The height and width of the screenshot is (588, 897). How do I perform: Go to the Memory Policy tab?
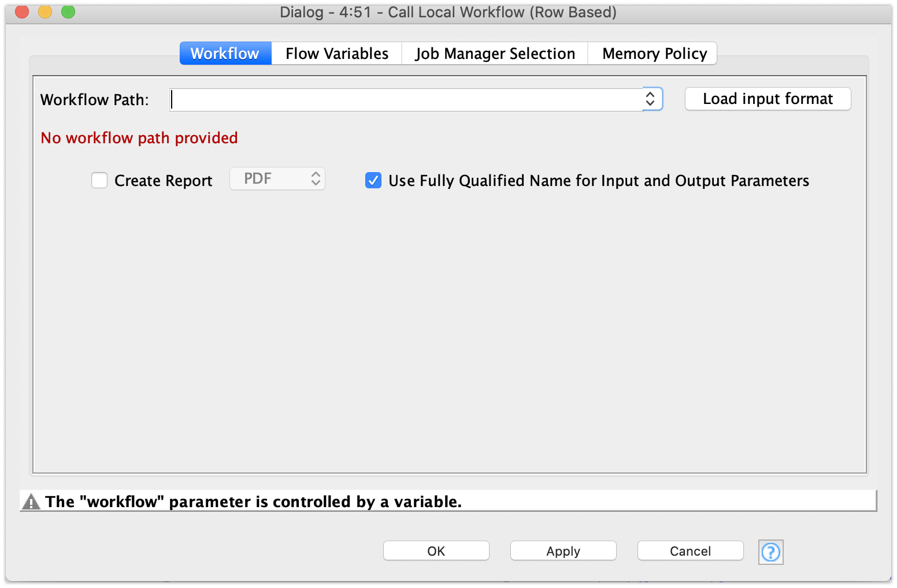tap(654, 54)
